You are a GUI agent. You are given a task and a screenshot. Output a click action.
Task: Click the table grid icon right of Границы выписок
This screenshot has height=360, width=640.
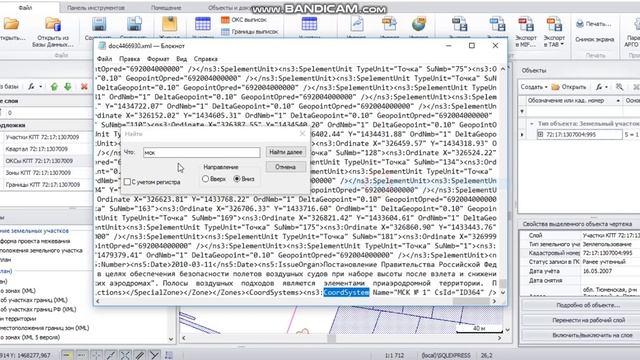pos(309,24)
